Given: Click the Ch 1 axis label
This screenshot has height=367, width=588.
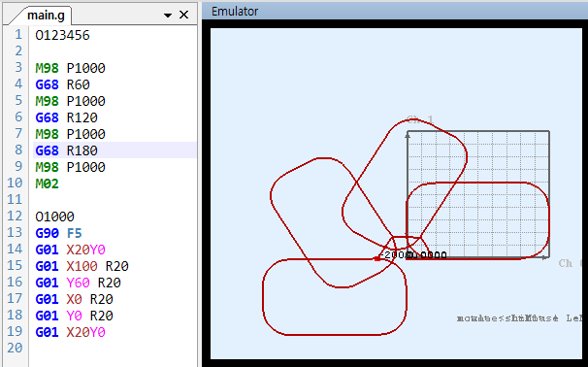Looking at the screenshot, I should tap(420, 120).
